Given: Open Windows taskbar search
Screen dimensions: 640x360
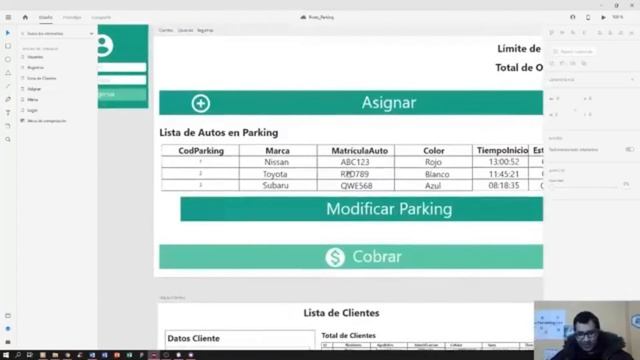Looking at the screenshot, I should click(x=18, y=355).
